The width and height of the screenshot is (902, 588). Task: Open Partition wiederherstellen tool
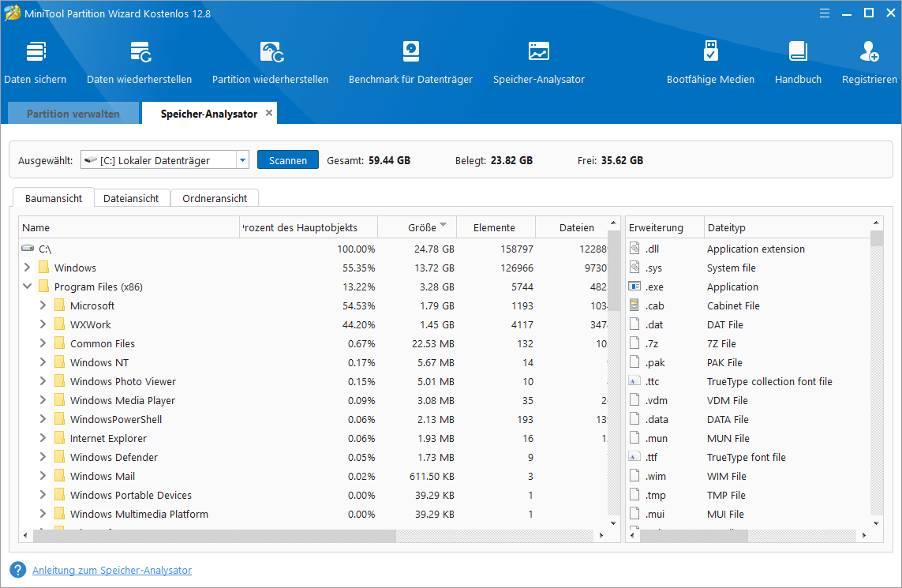271,62
